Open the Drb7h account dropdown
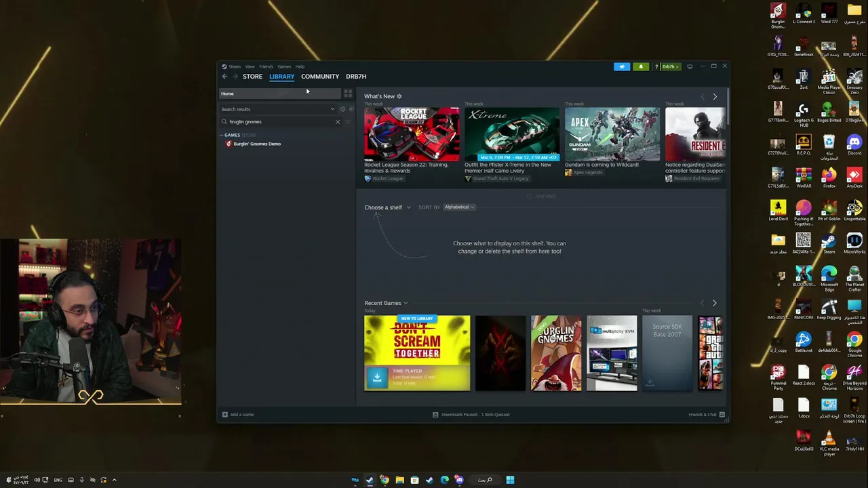Screen dimensions: 868x488 [x=670, y=66]
